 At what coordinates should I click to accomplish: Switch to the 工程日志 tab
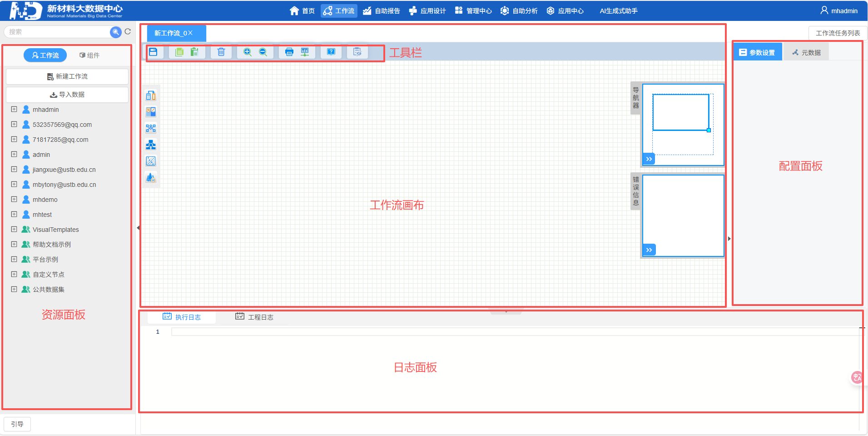pos(254,317)
